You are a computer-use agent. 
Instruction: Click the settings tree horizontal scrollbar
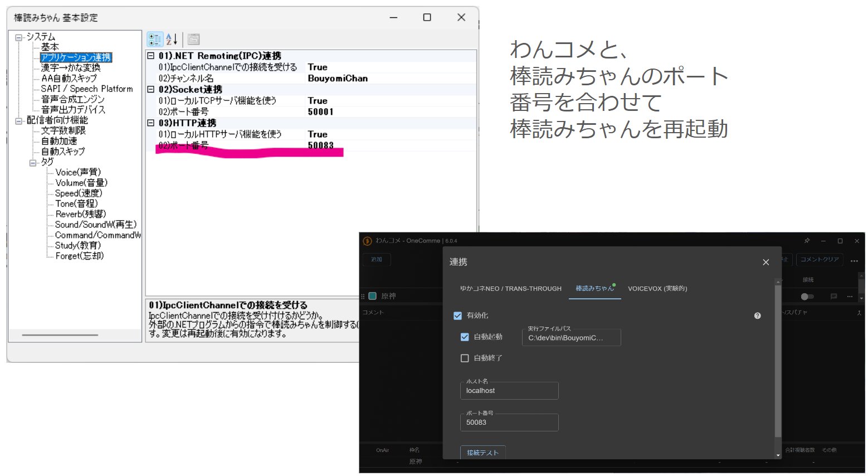[60, 335]
